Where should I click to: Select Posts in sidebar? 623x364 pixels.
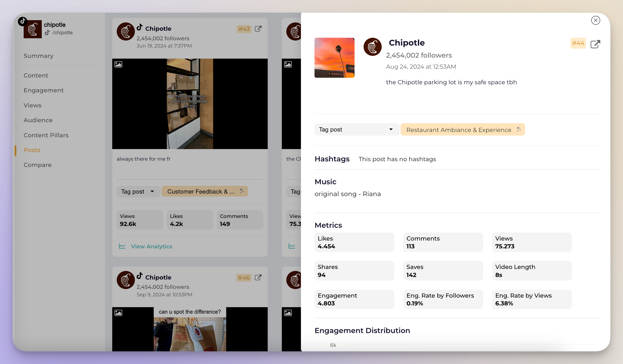(32, 150)
